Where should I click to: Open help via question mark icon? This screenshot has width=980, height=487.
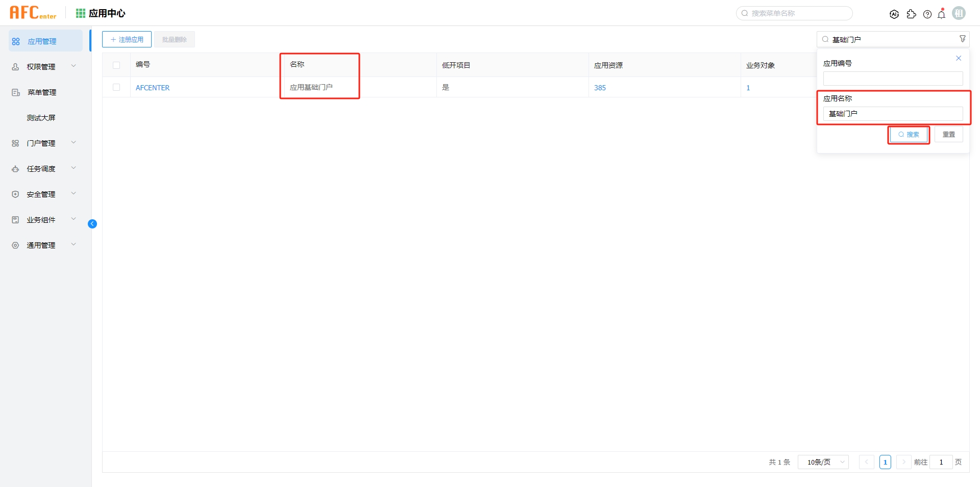coord(927,14)
